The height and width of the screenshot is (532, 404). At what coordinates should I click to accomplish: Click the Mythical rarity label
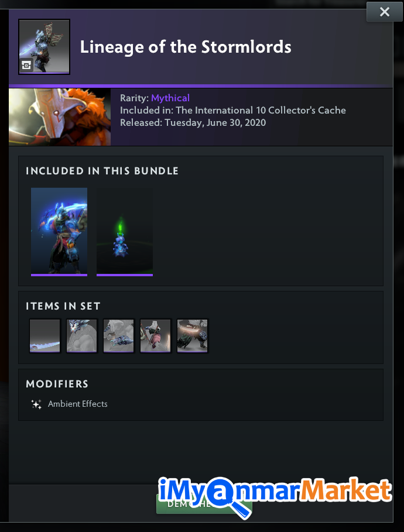(170, 98)
